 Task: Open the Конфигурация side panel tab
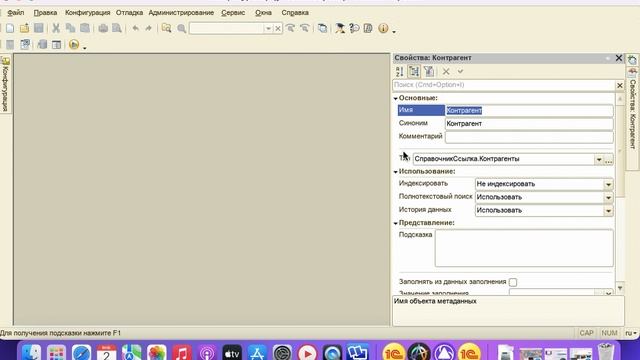tap(5, 84)
